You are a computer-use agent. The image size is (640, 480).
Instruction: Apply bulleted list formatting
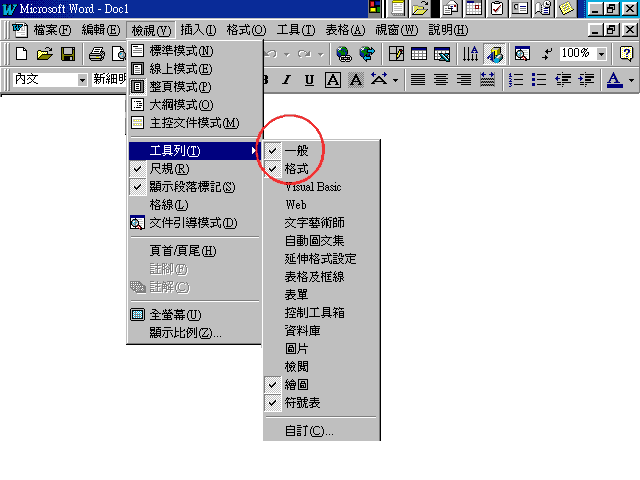pos(539,80)
